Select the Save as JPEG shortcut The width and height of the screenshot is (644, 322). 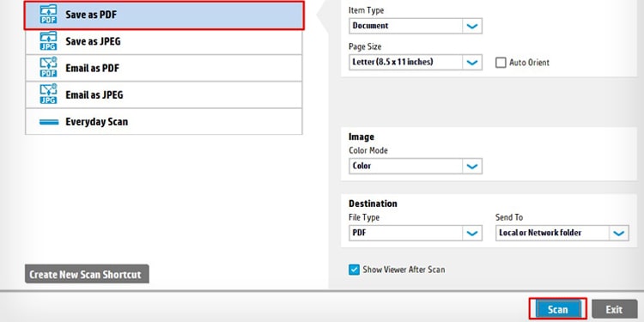[164, 41]
